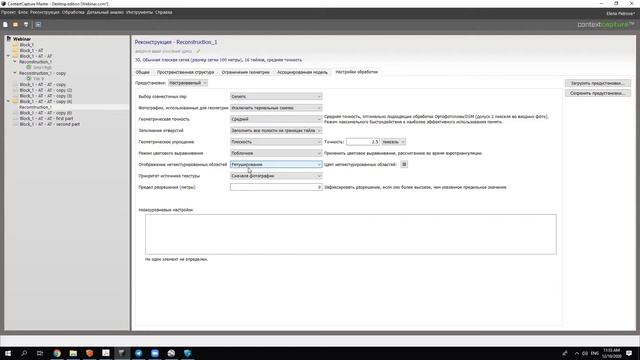Pick untextured regions color swatch
The height and width of the screenshot is (360, 640).
404,164
